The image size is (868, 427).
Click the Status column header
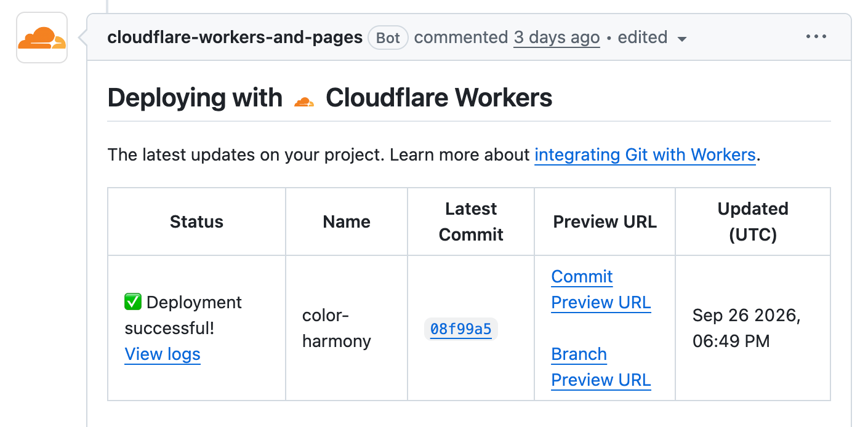(196, 221)
